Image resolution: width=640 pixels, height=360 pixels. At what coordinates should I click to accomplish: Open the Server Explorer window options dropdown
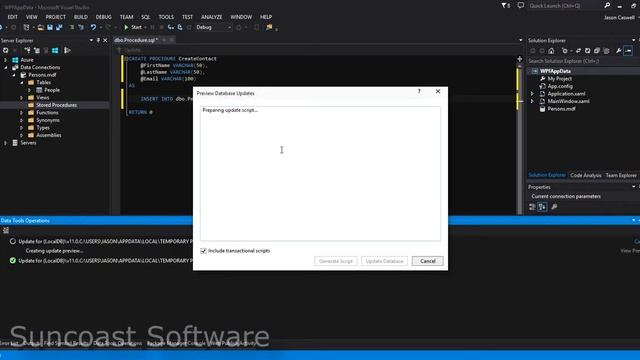click(x=91, y=40)
